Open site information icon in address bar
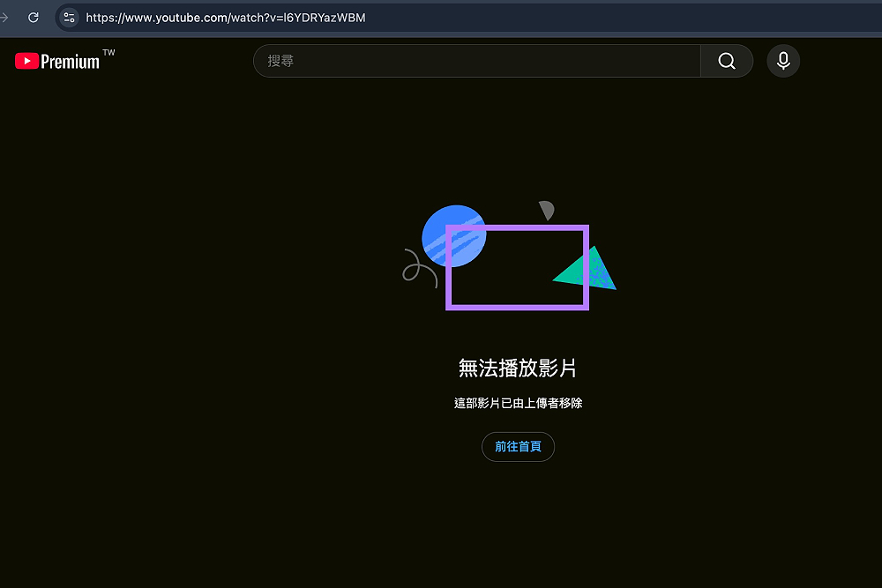The height and width of the screenshot is (588, 882). [69, 18]
